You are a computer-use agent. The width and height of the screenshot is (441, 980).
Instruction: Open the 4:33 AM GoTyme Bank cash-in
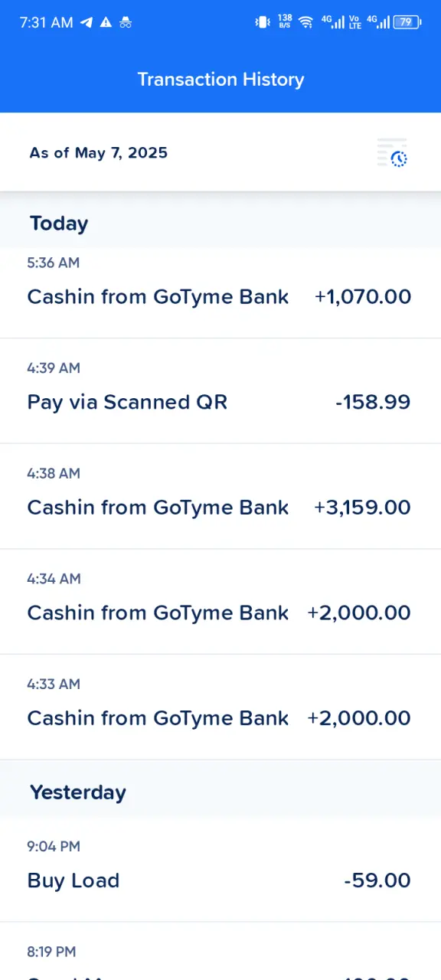(x=220, y=707)
